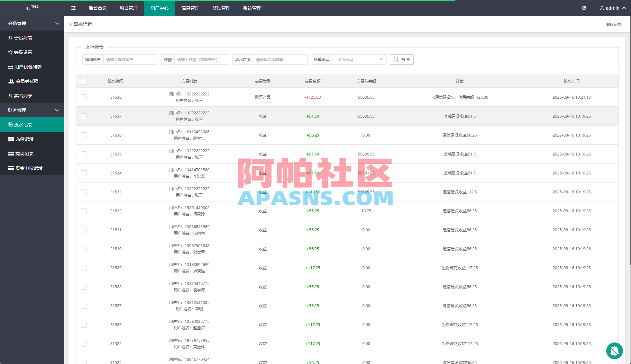Click the refresh icon in top bar
Image resolution: width=631 pixels, height=364 pixels.
584,8
